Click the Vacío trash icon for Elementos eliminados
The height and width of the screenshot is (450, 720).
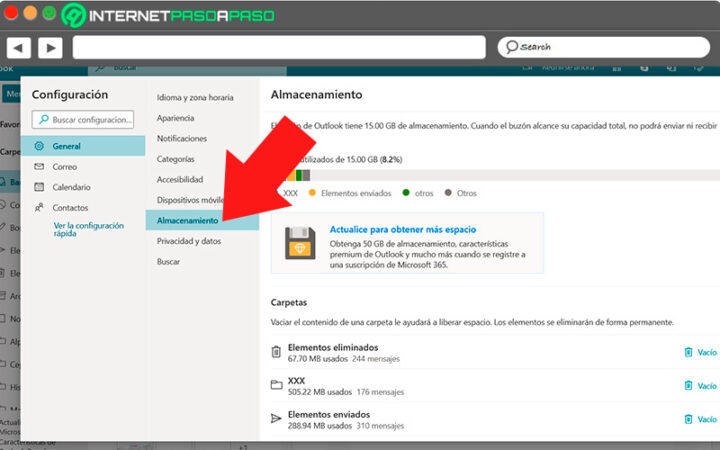pos(688,352)
